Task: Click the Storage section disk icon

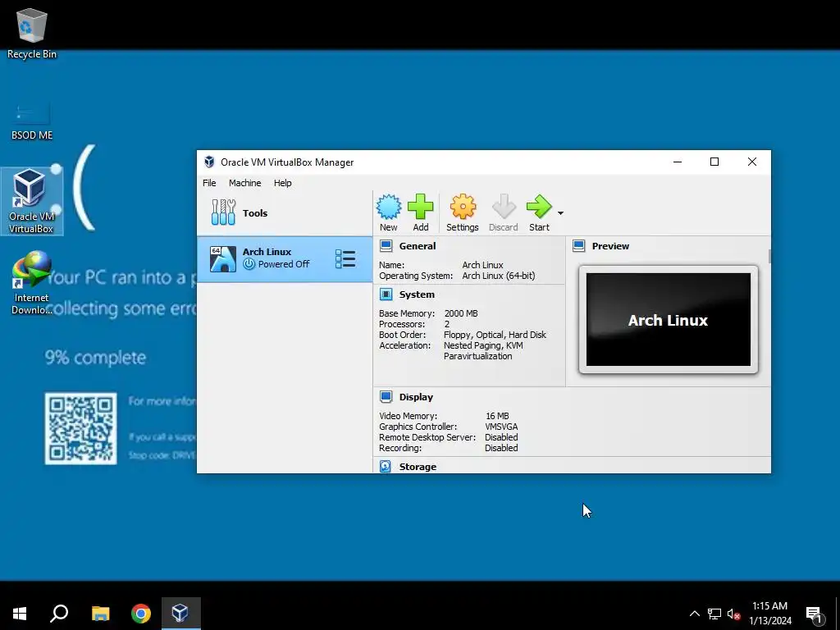Action: click(386, 466)
